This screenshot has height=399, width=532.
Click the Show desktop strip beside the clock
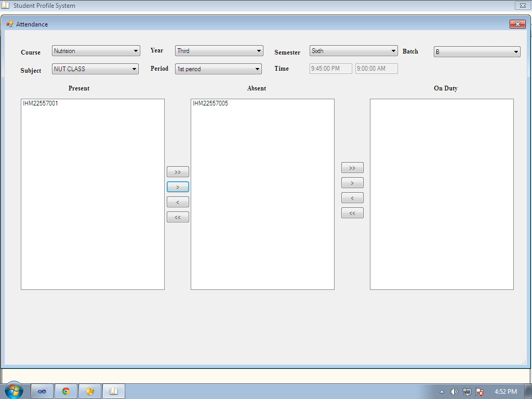pos(528,392)
